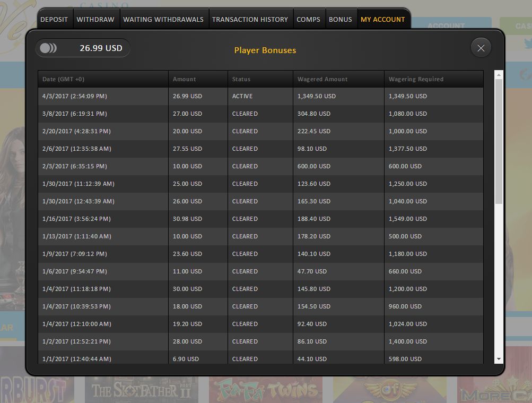
Task: Go to the Comps tab
Action: point(308,19)
